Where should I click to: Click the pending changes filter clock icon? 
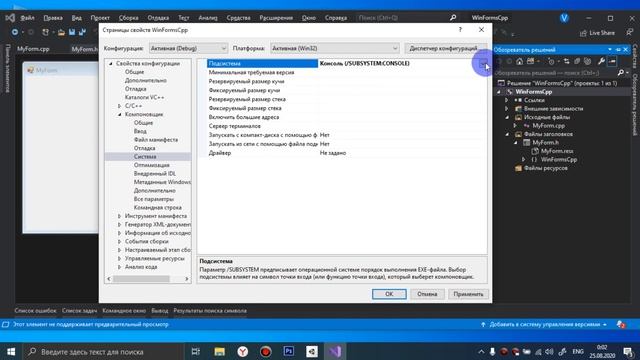551,61
